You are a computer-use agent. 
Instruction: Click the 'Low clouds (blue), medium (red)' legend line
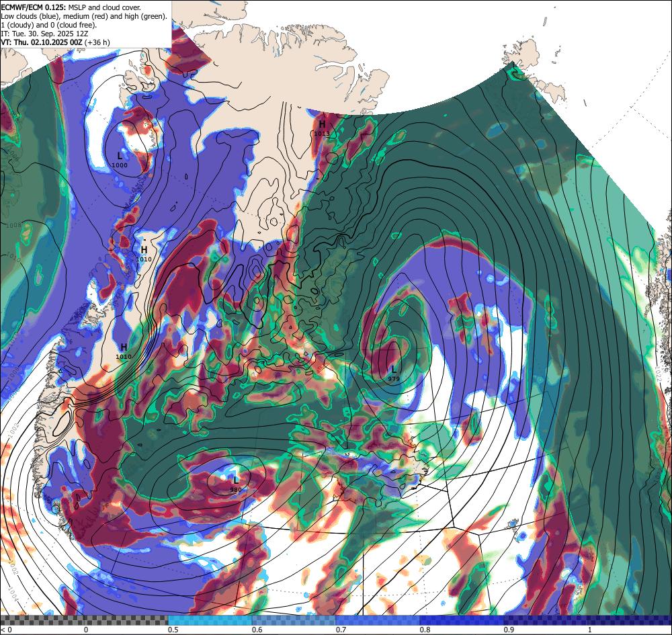(x=84, y=16)
